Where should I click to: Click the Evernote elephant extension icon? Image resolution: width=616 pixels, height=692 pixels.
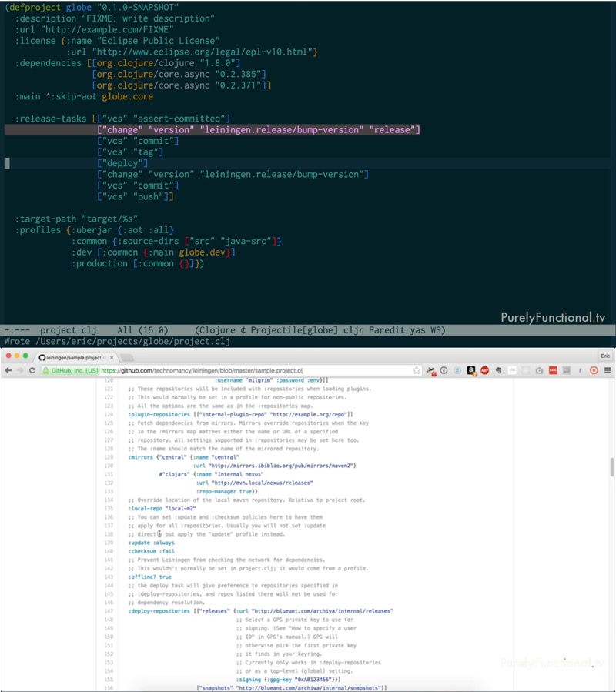tap(498, 370)
